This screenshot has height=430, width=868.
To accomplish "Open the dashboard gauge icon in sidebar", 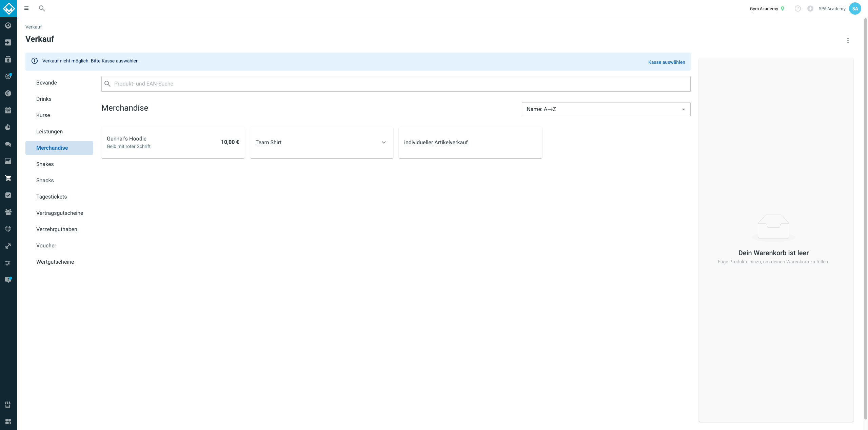I will [8, 25].
